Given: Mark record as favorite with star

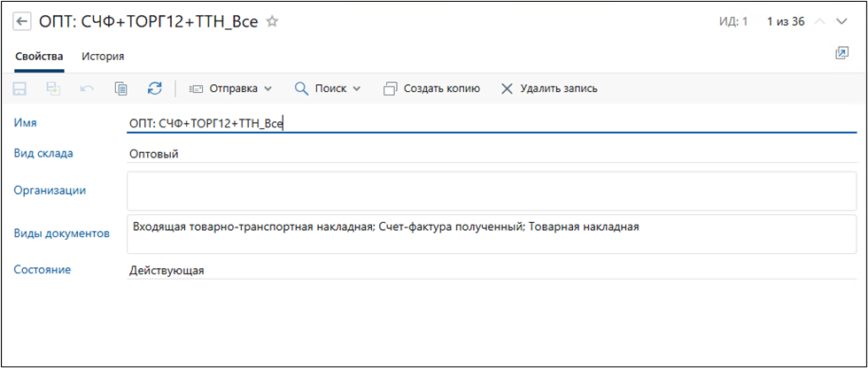Looking at the screenshot, I should point(273,22).
